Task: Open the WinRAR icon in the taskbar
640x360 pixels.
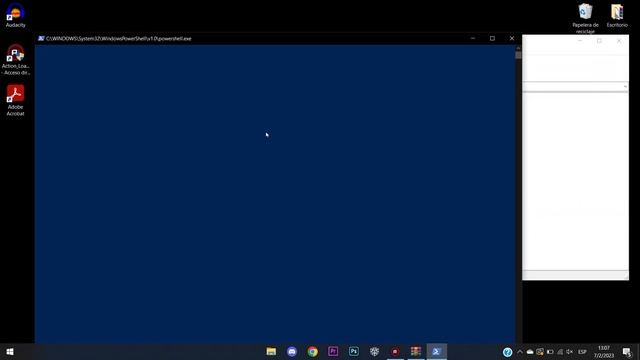Action: point(416,351)
